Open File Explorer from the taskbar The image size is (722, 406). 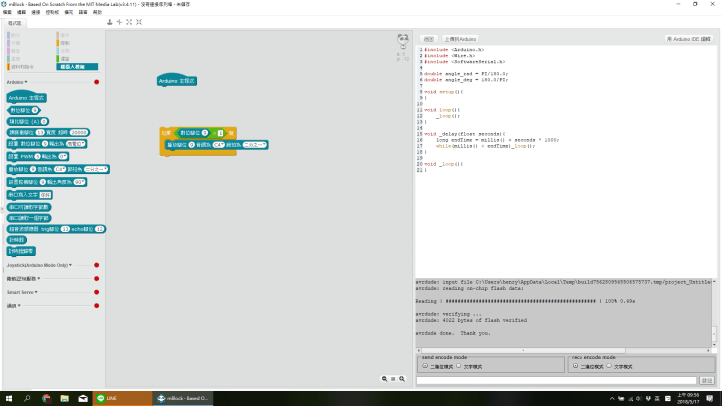coord(65,398)
